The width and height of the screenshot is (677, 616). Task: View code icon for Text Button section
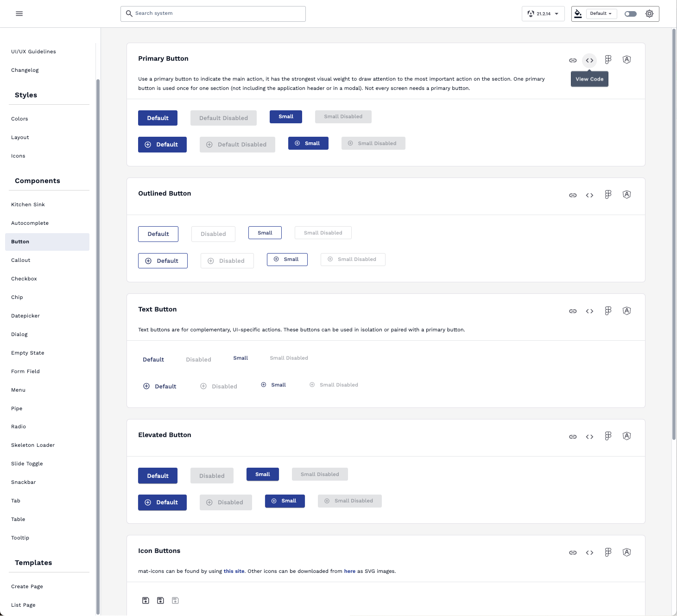click(589, 311)
